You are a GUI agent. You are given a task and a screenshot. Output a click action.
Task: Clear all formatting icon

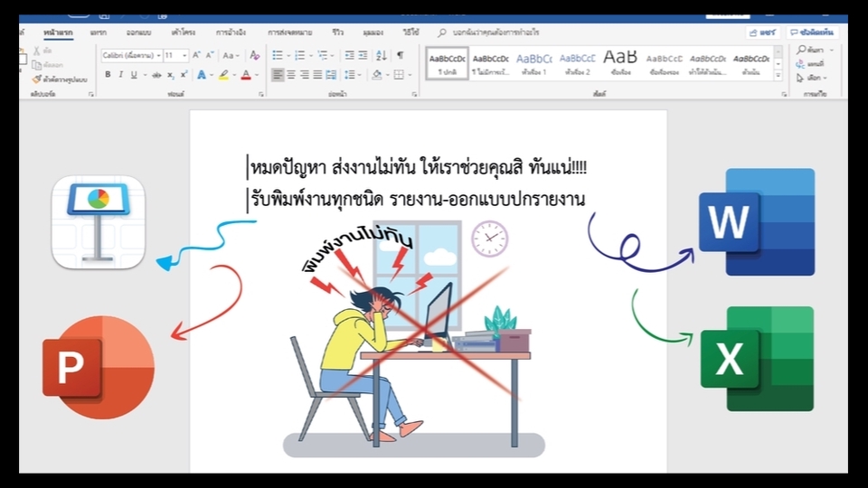tap(255, 55)
